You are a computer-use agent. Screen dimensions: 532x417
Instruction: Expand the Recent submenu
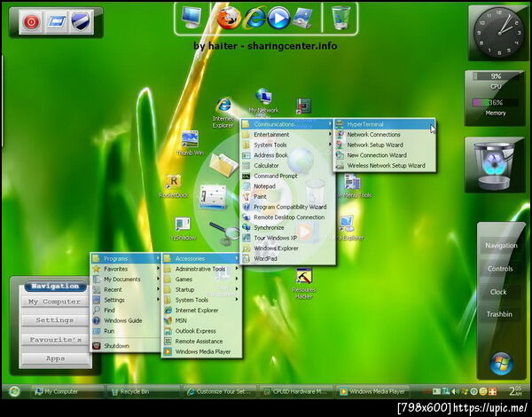coord(126,289)
